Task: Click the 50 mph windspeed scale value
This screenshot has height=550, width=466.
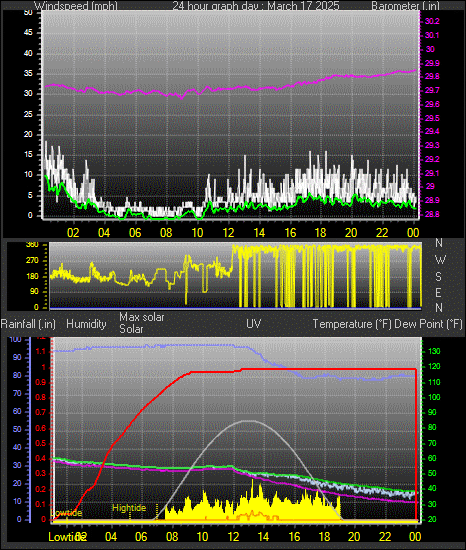Action: tap(28, 13)
